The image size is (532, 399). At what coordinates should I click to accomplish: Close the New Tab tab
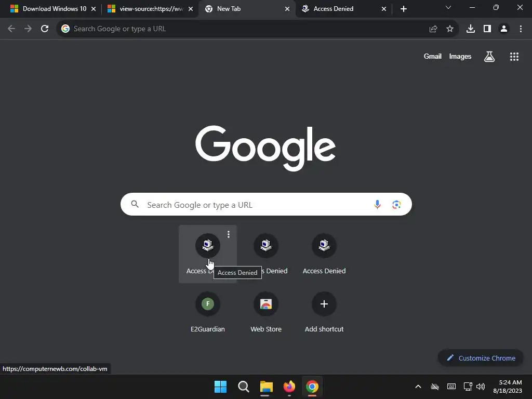coord(287,9)
